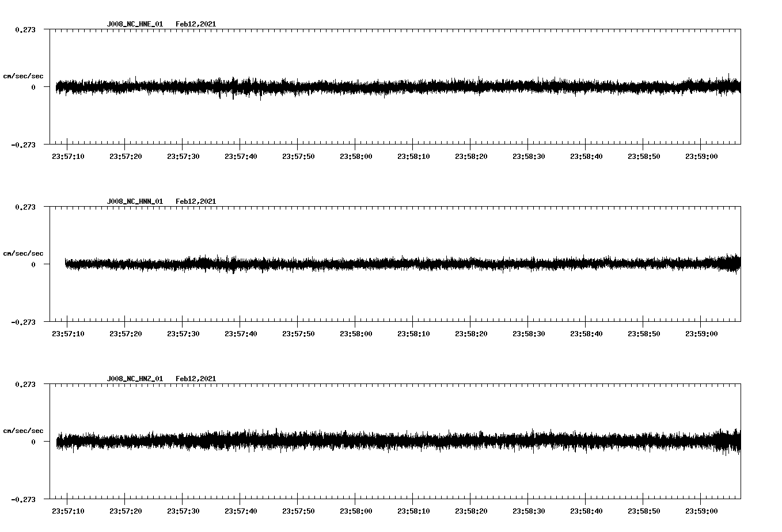Viewport: 782px width, 532px height.
Task: Click the Feb12,2021 date label on middle trace
Action: click(x=196, y=200)
